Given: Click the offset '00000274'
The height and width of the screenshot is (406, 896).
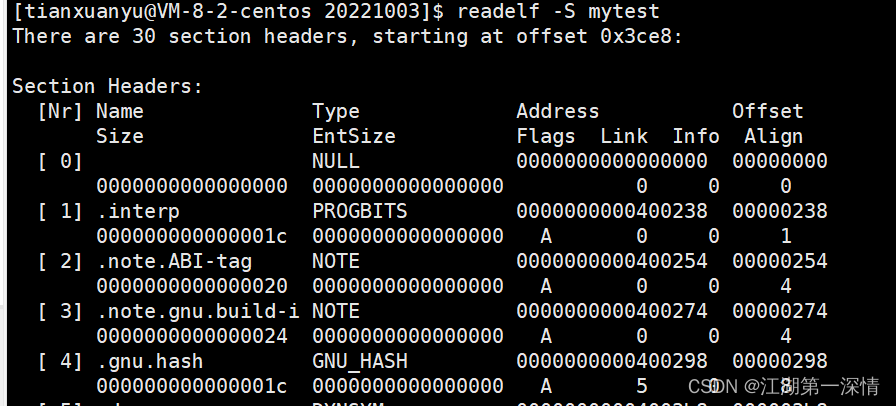Looking at the screenshot, I should click(x=780, y=311).
